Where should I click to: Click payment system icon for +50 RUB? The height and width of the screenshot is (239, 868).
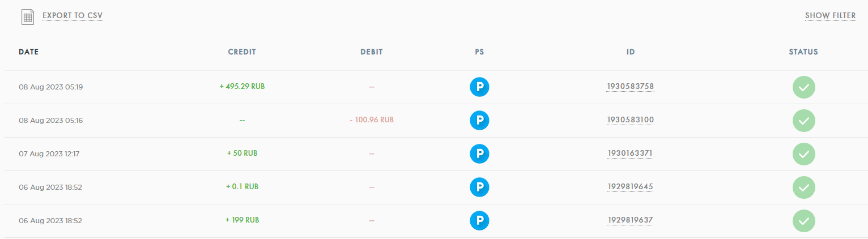(x=479, y=153)
